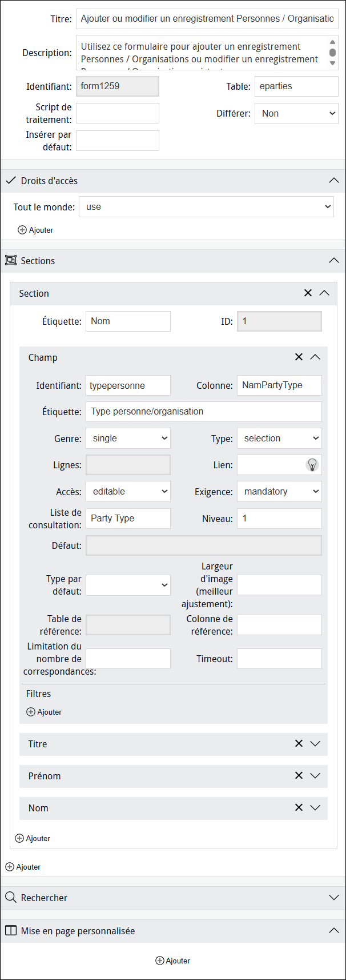Expand the Rechercher panel

pos(334,898)
